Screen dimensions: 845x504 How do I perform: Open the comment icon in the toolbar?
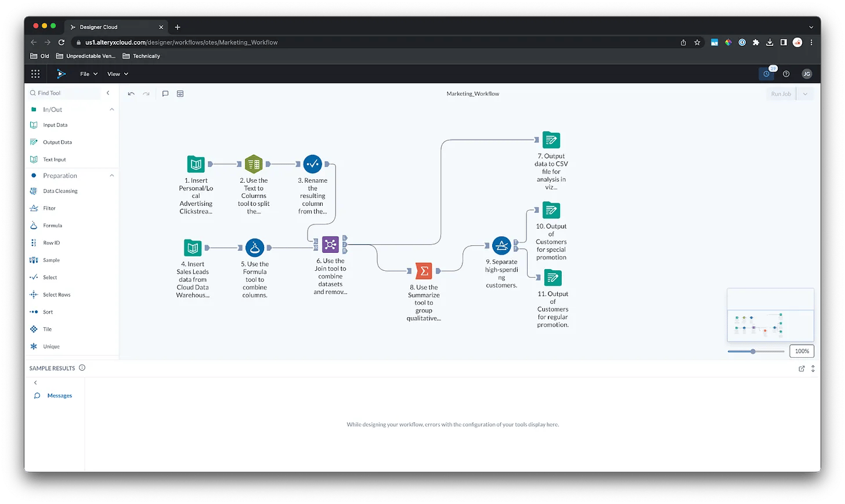165,93
